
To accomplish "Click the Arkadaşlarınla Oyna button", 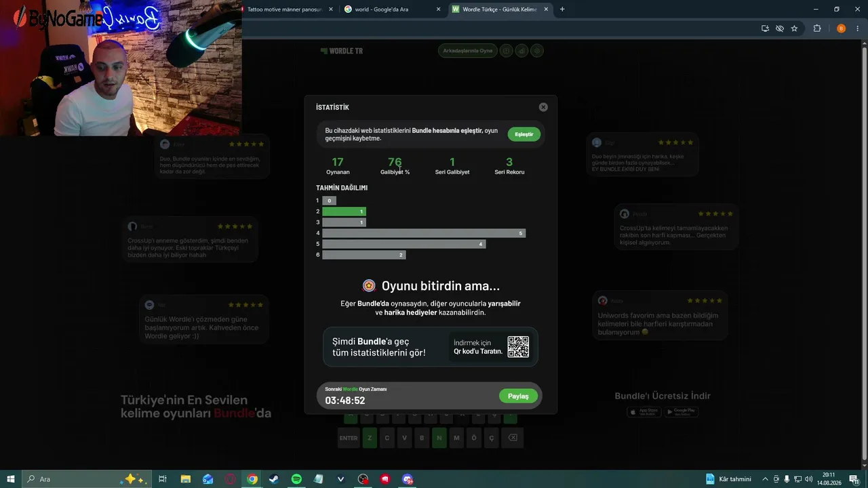I will (468, 51).
